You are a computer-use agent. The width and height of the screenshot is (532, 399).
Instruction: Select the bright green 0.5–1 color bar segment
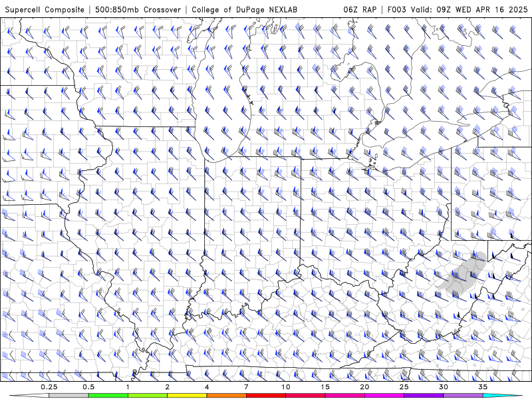click(x=108, y=396)
